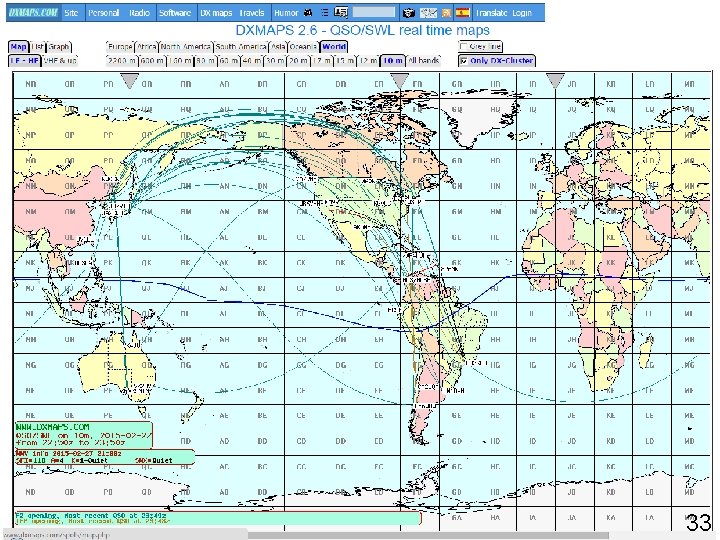Show the Asia region map
720x540 pixels.
pyautogui.click(x=278, y=47)
